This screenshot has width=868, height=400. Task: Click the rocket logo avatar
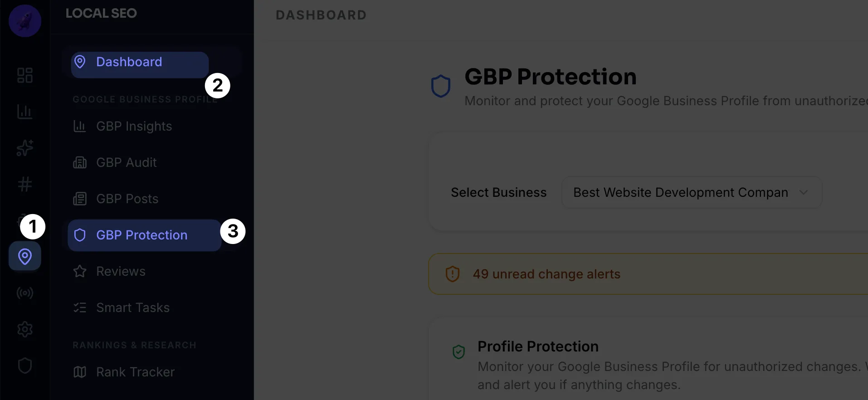25,21
